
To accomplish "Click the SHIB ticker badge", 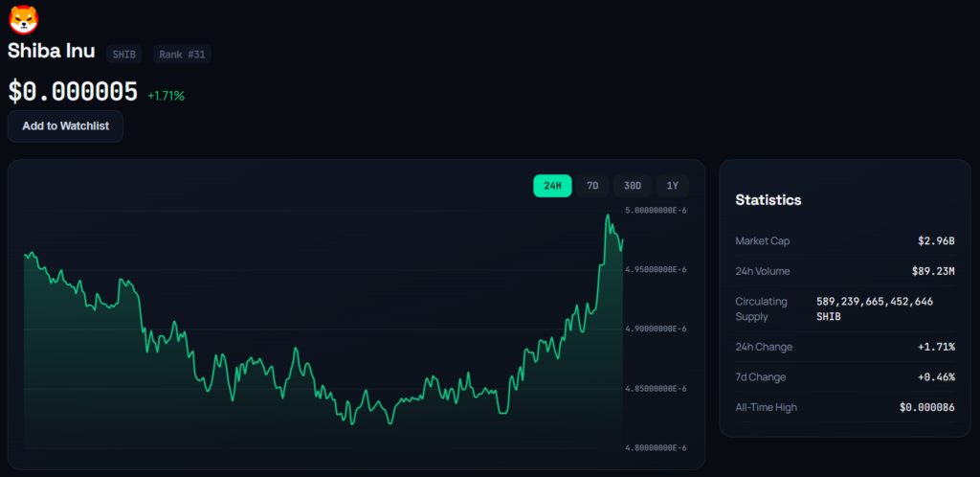I will (123, 55).
